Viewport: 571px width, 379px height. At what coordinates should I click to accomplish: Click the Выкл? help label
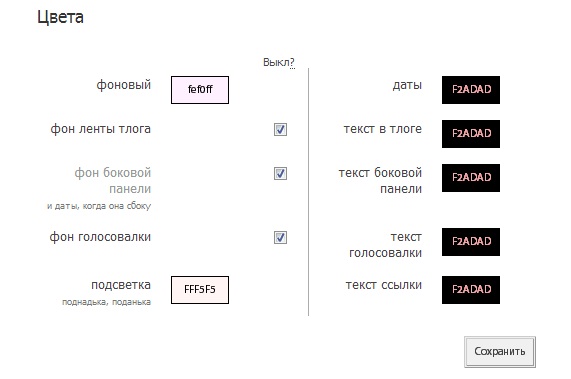click(279, 63)
